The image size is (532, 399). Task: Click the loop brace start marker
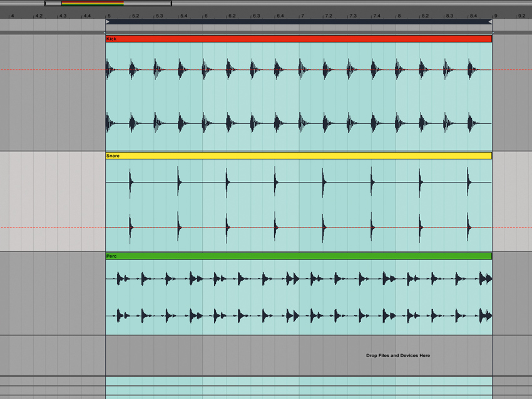[108, 22]
